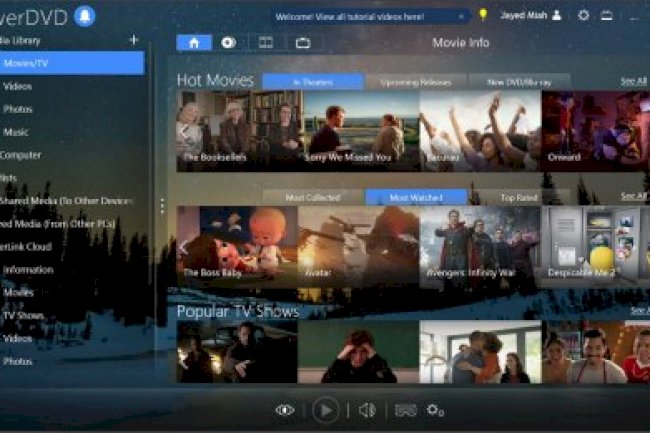This screenshot has width=650, height=433.
Task: Close the welcome tutorial banner
Action: tap(462, 16)
